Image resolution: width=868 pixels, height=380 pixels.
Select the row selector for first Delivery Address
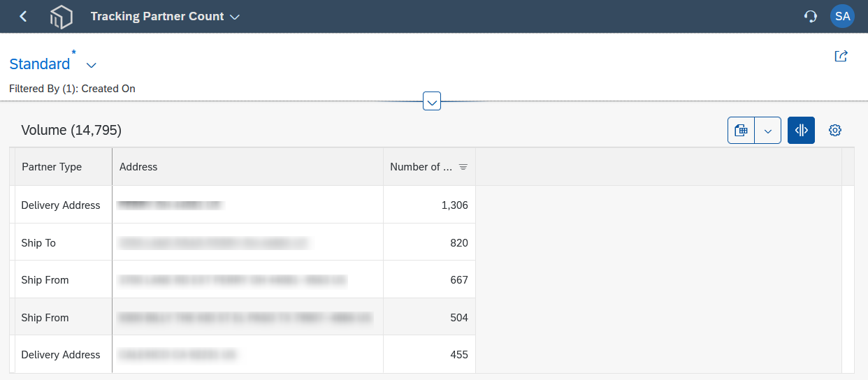[x=12, y=205]
